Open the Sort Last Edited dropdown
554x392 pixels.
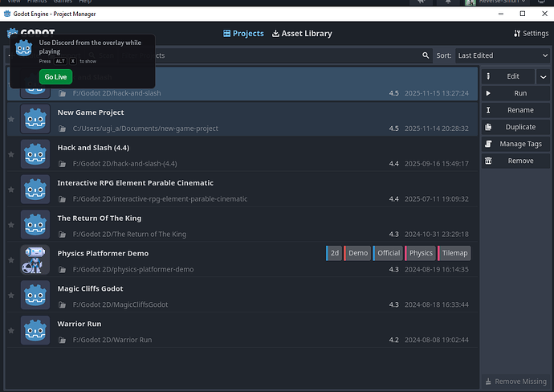502,56
